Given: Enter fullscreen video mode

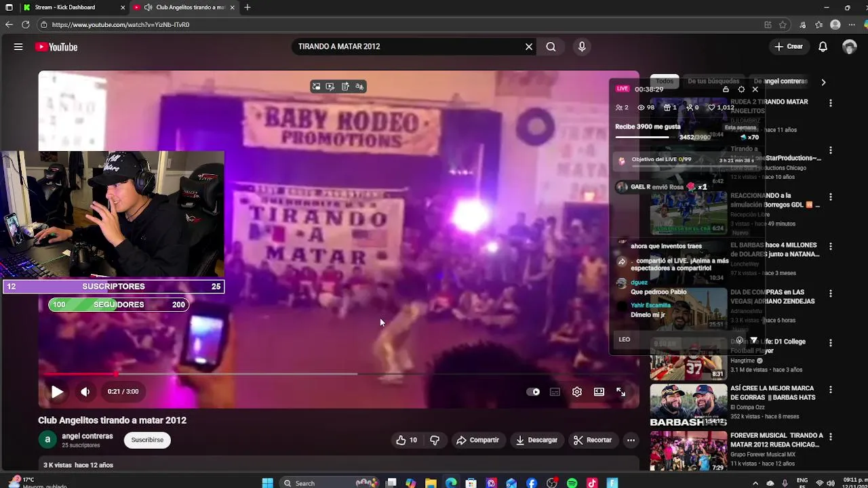Looking at the screenshot, I should coord(620,392).
